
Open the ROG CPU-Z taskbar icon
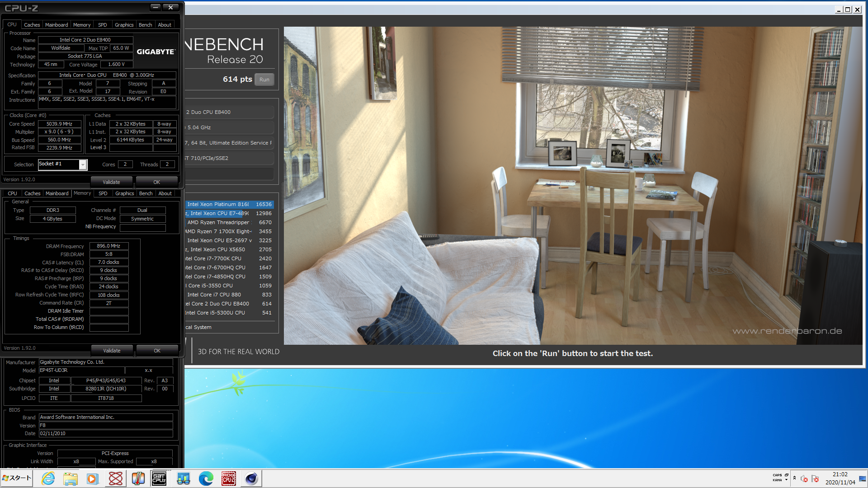click(228, 479)
